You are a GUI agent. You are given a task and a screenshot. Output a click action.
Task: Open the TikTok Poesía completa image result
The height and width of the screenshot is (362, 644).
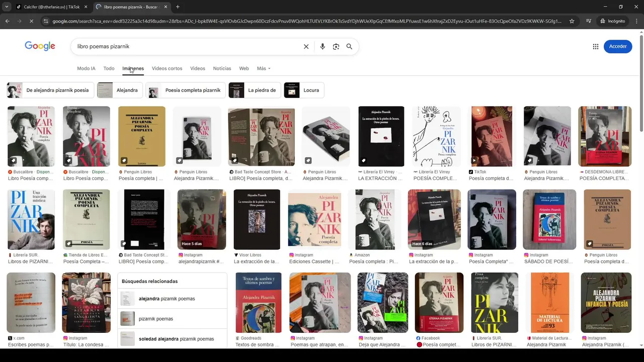(x=492, y=136)
